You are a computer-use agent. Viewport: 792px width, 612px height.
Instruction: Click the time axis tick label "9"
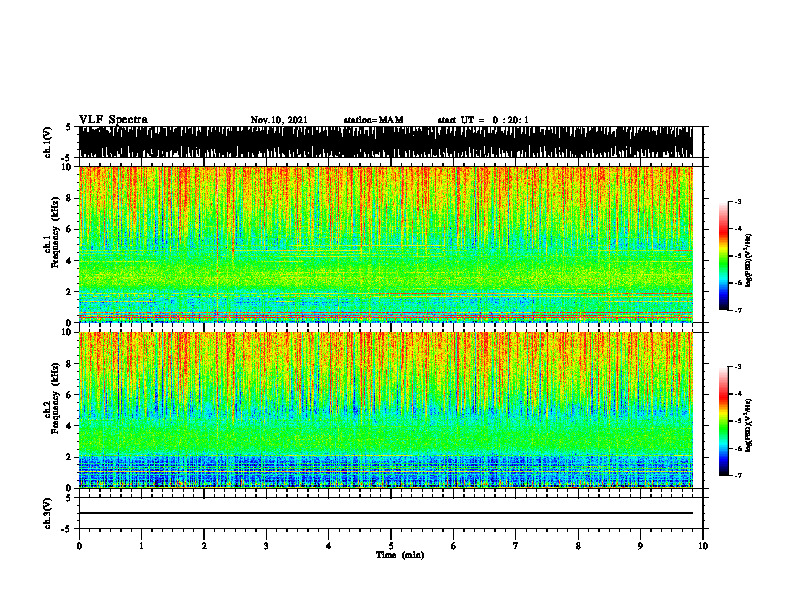[x=640, y=546]
